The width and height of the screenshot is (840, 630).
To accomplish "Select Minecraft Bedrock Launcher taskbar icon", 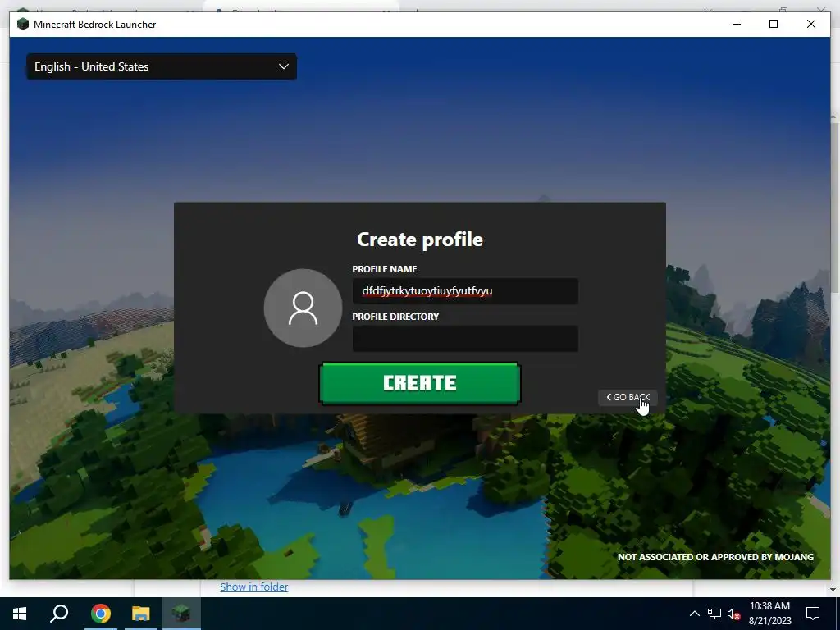I will click(x=181, y=614).
